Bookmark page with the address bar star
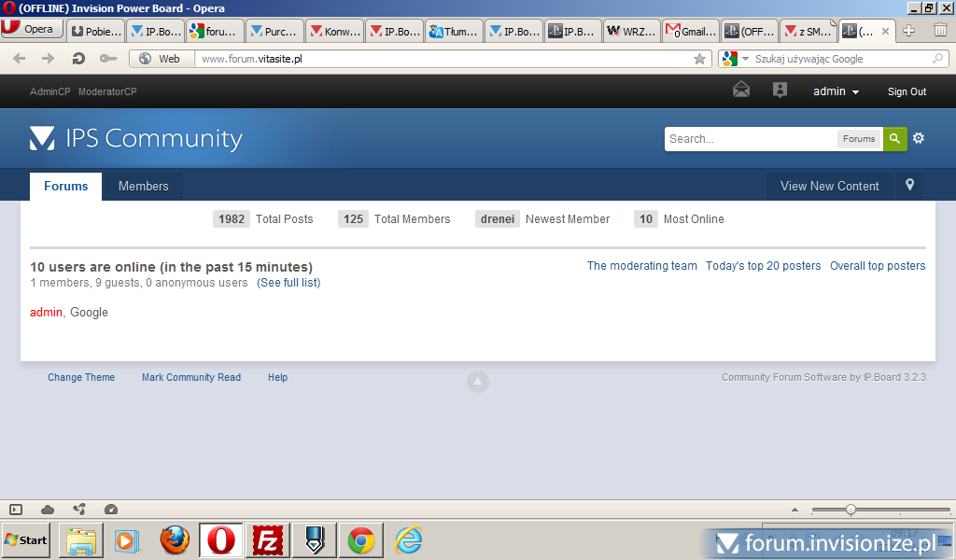956x560 pixels. coord(699,59)
